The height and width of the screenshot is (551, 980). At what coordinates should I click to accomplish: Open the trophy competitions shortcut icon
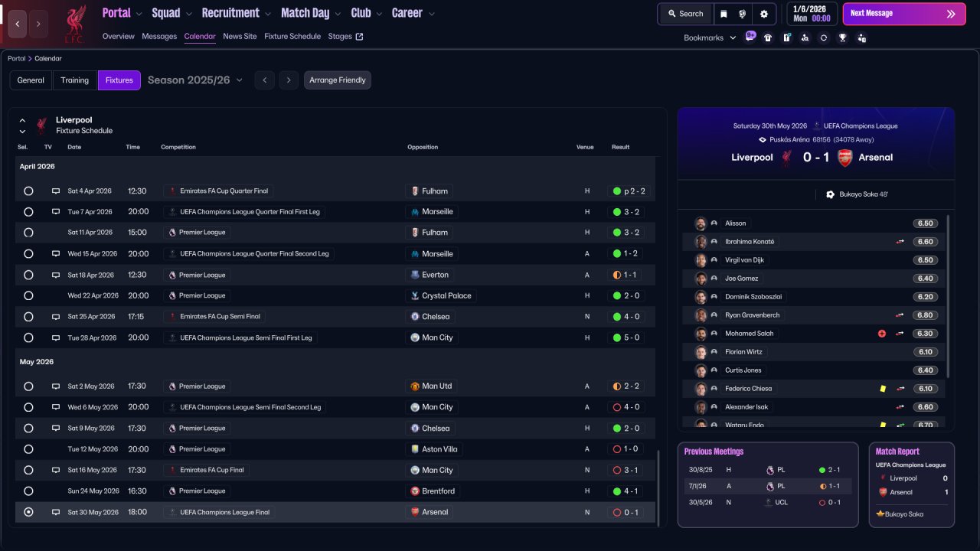(842, 37)
